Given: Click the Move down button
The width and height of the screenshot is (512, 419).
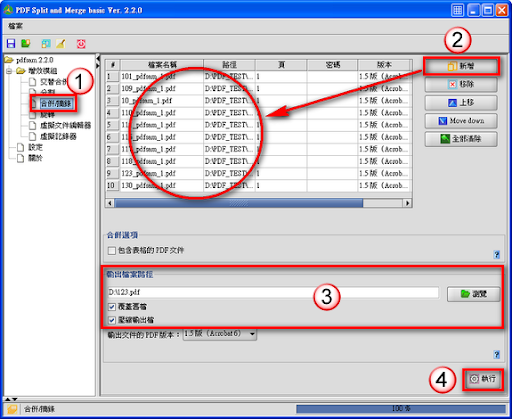Looking at the screenshot, I should (x=461, y=121).
